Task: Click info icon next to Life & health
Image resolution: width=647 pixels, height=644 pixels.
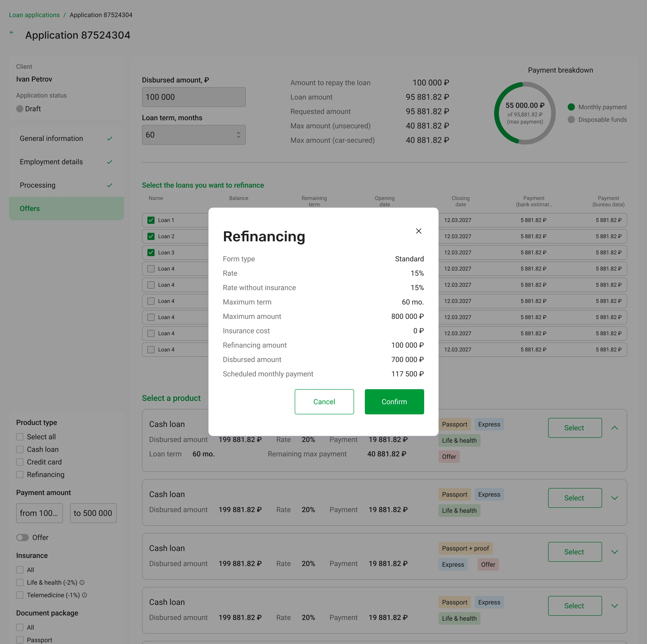Action: (82, 582)
